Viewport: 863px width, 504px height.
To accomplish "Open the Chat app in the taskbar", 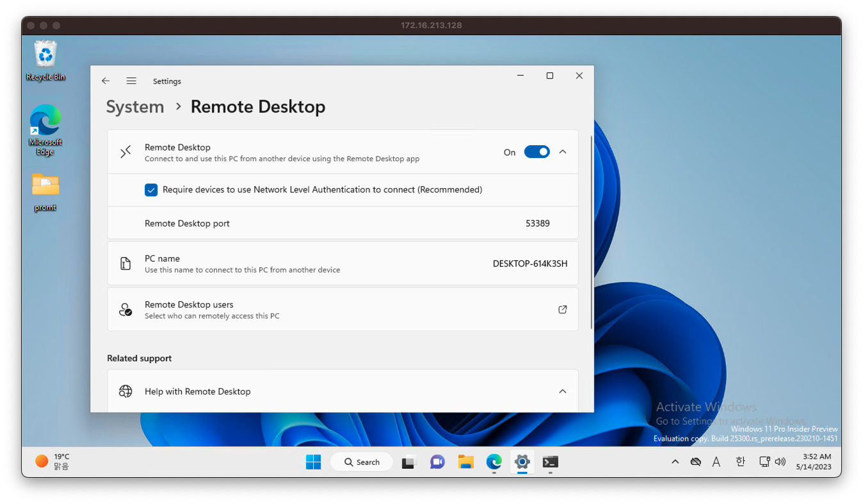I will (x=437, y=462).
